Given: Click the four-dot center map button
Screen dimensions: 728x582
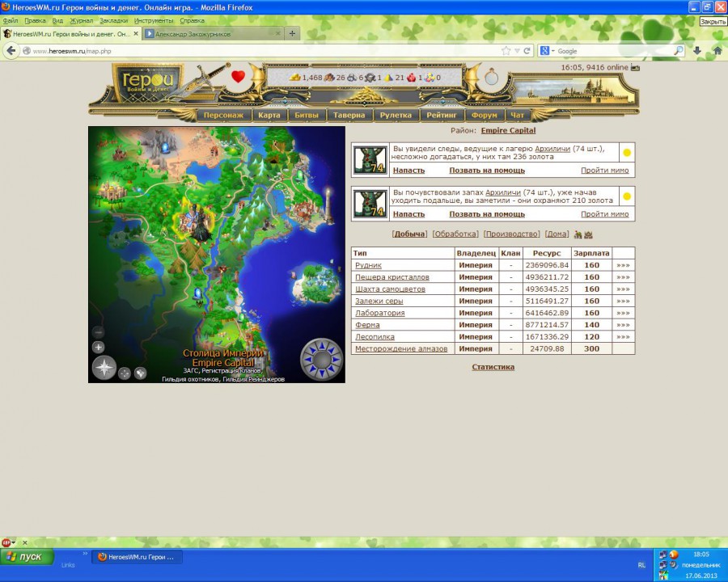Looking at the screenshot, I should [x=125, y=373].
